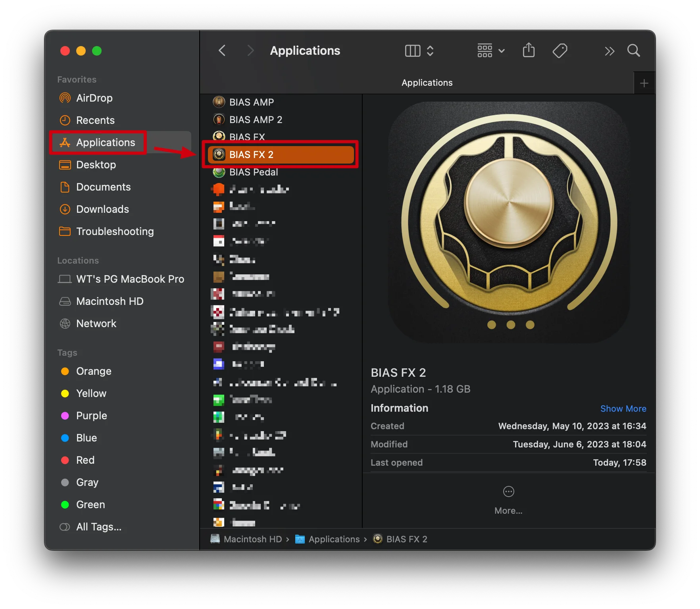This screenshot has height=609, width=700.
Task: Open AirDrop in the sidebar
Action: pos(94,98)
